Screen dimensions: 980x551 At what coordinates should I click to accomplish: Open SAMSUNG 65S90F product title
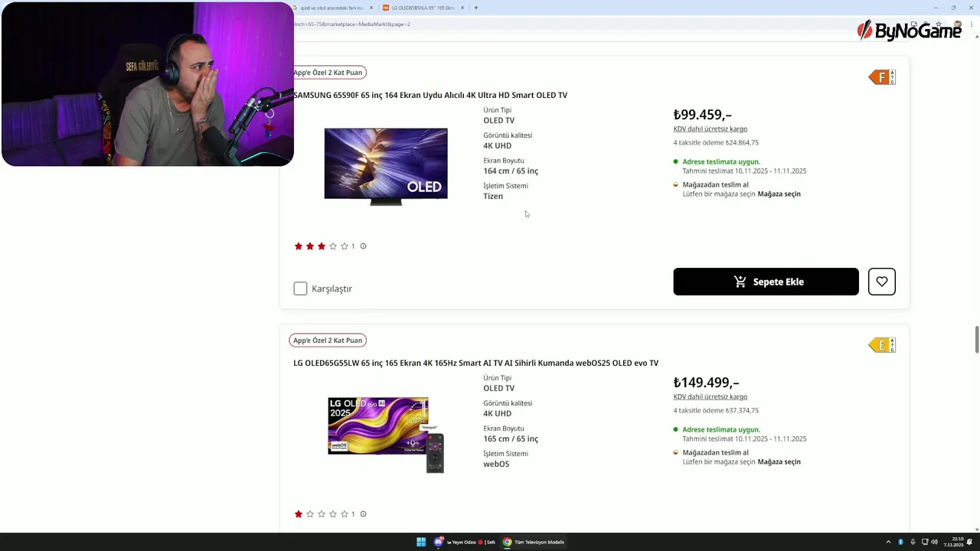point(430,95)
